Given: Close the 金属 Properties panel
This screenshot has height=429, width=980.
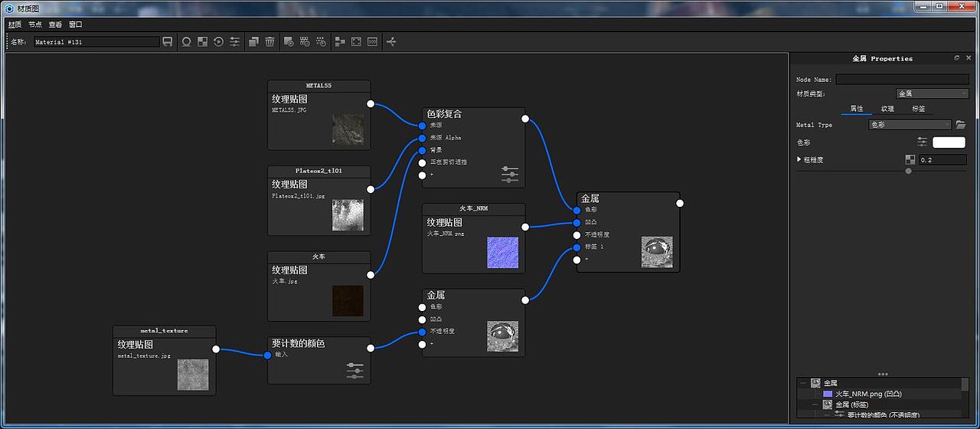Looking at the screenshot, I should click(x=969, y=58).
